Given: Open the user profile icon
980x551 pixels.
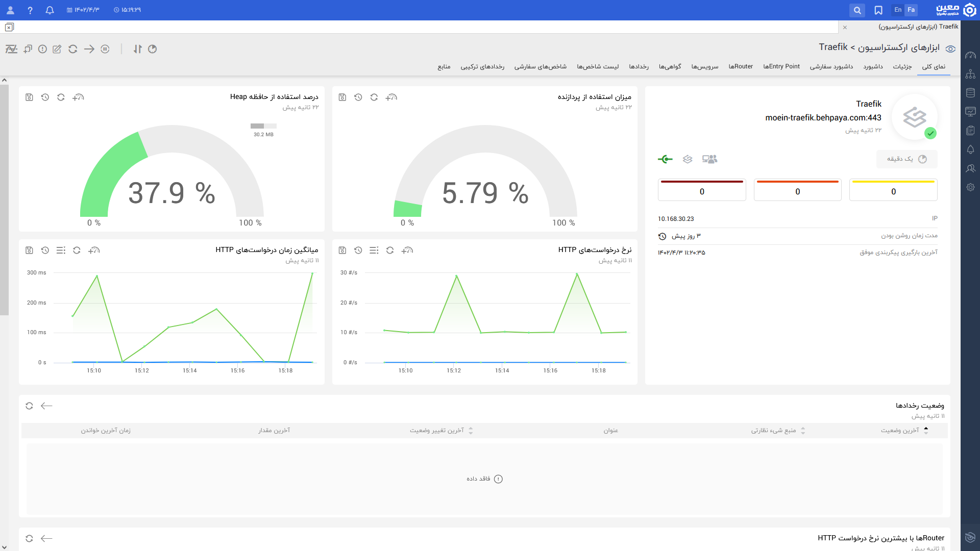Looking at the screenshot, I should [x=10, y=10].
